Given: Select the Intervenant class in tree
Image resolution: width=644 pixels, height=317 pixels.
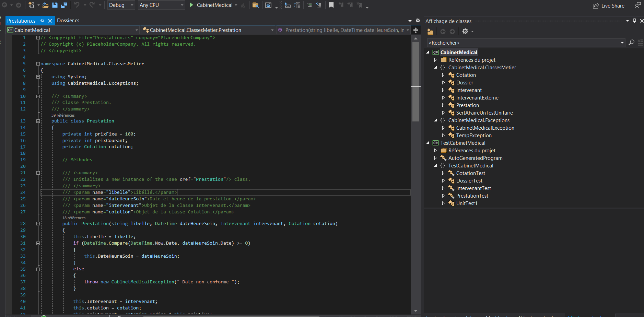Looking at the screenshot, I should 469,90.
